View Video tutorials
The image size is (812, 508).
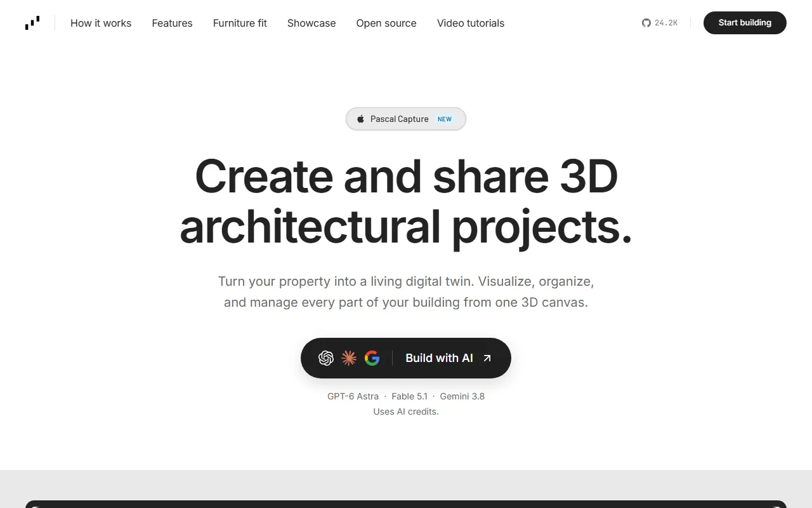[471, 23]
